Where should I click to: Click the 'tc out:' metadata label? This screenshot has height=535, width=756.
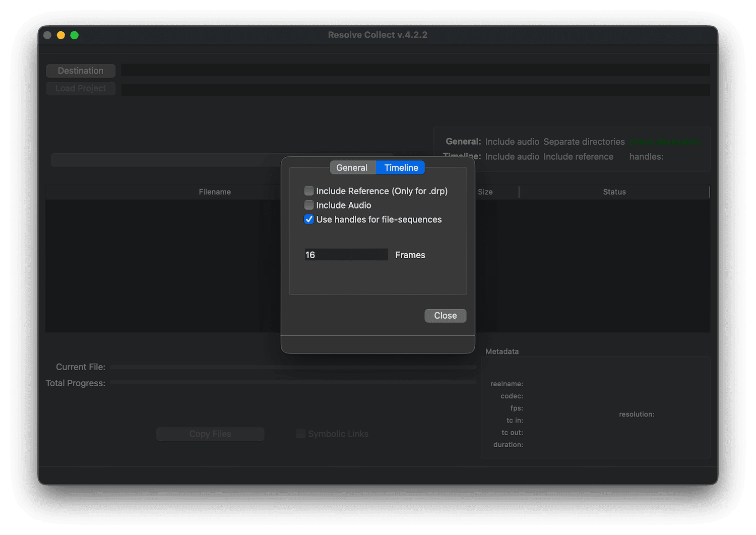point(512,433)
